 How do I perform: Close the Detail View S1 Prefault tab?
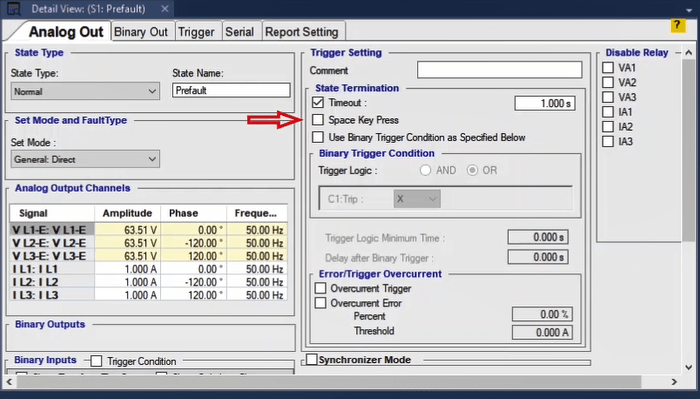pyautogui.click(x=165, y=8)
